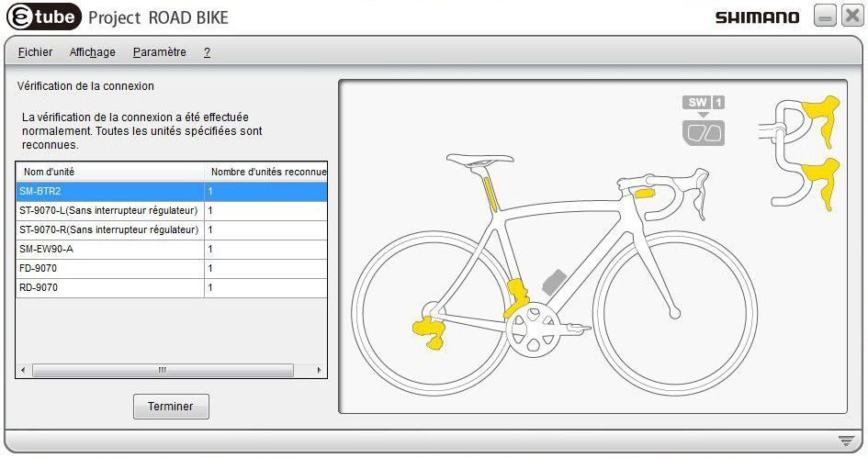Click the Nombre d'unités reconnues column header

click(266, 172)
